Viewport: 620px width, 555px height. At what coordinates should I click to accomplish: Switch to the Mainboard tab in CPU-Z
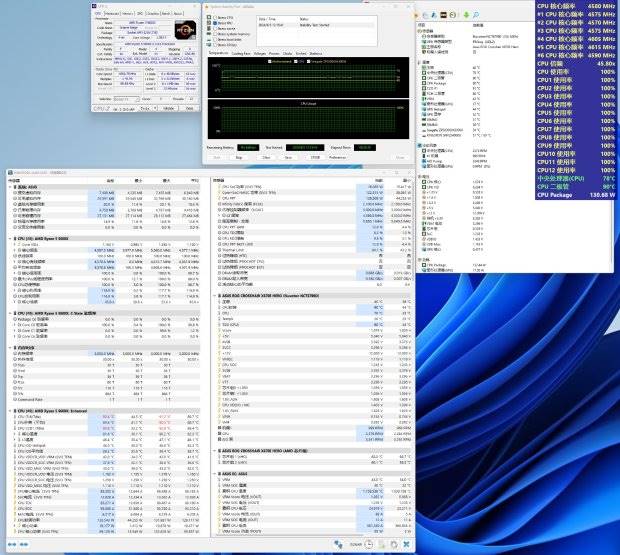(x=112, y=13)
